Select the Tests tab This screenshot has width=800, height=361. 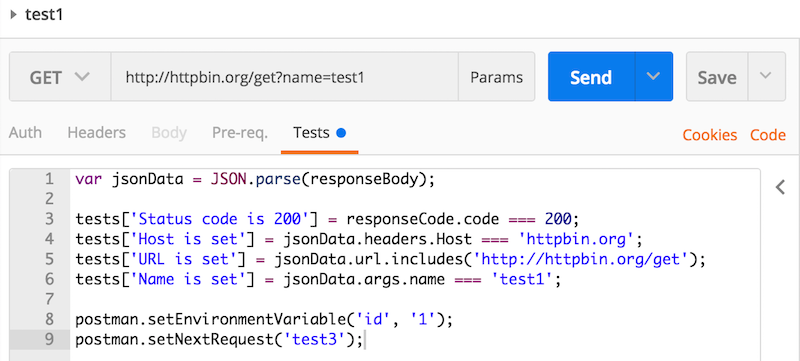[x=311, y=134]
